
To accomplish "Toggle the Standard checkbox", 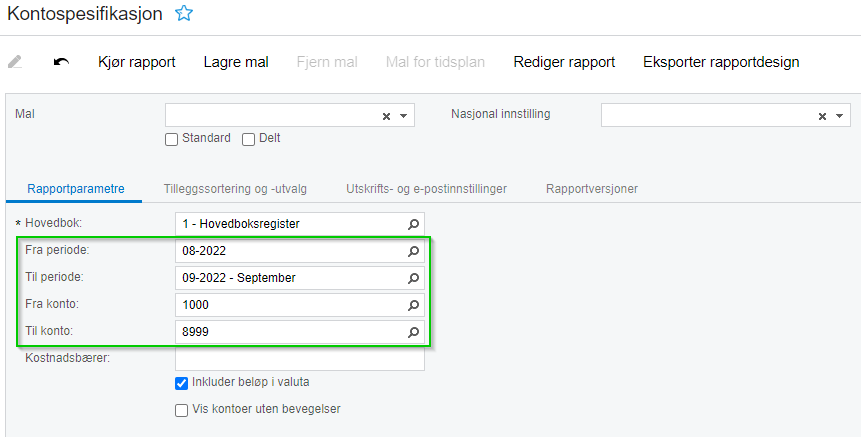I will [171, 139].
